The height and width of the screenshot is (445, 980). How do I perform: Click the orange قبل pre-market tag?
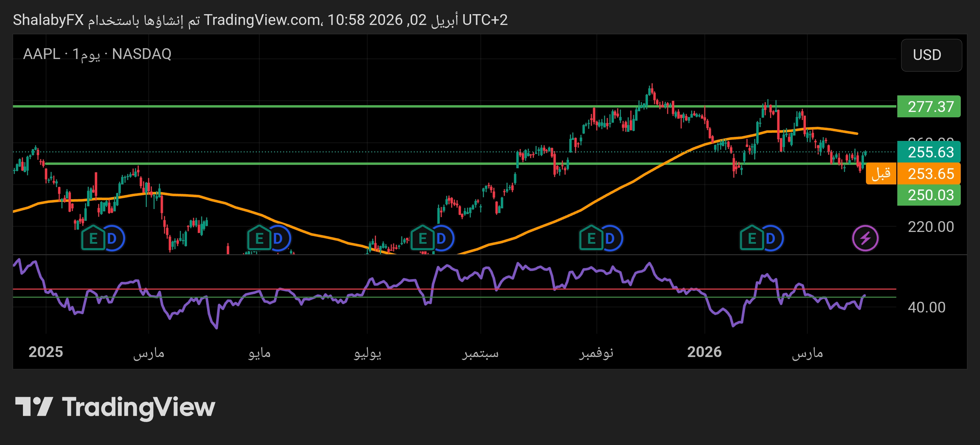point(881,174)
